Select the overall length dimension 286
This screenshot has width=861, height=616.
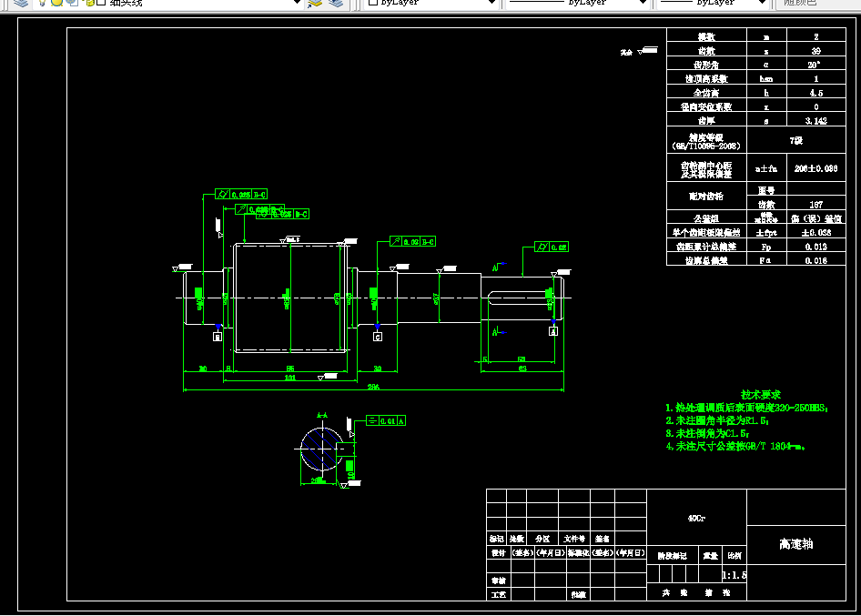click(x=373, y=387)
